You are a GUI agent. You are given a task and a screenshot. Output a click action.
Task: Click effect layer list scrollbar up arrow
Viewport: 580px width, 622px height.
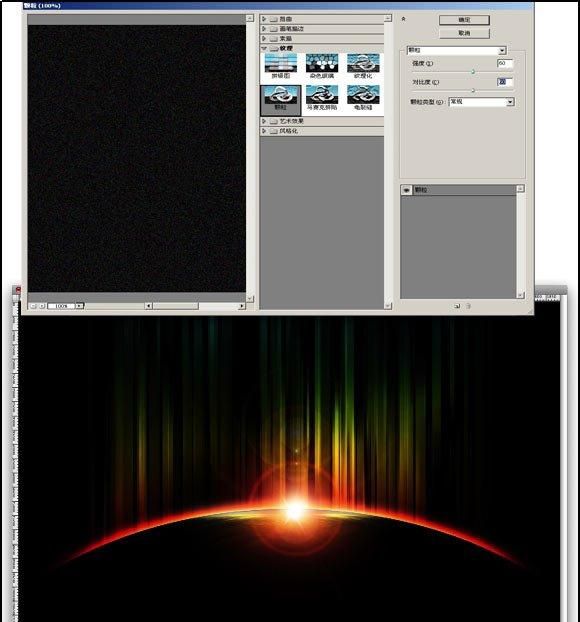pos(520,189)
